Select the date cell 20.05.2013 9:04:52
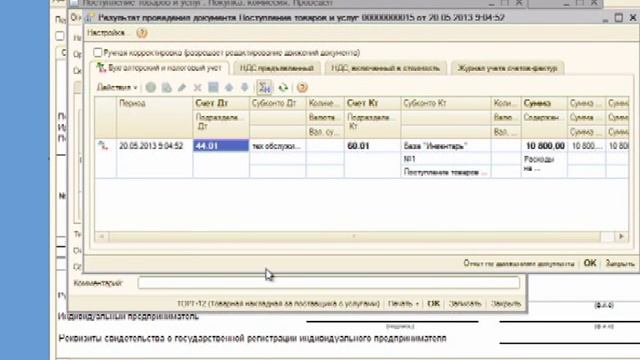The height and width of the screenshot is (360, 640). point(154,146)
